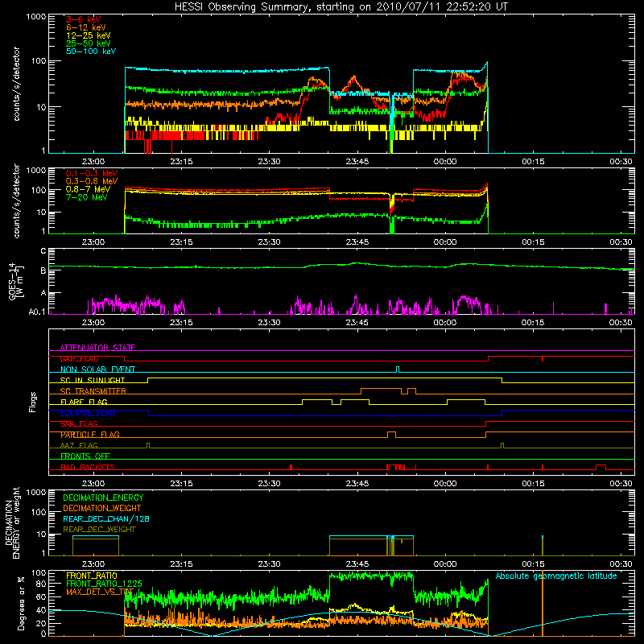Viewport: 644px width, 644px height.
Task: Select the ATTENUATOR_STATE flag label
Action: 97,348
